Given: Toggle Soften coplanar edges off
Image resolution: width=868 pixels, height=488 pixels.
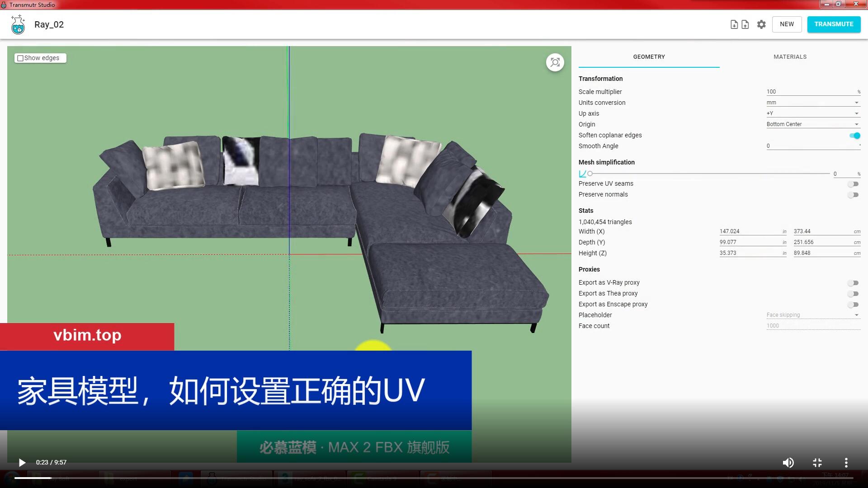Looking at the screenshot, I should pos(854,136).
